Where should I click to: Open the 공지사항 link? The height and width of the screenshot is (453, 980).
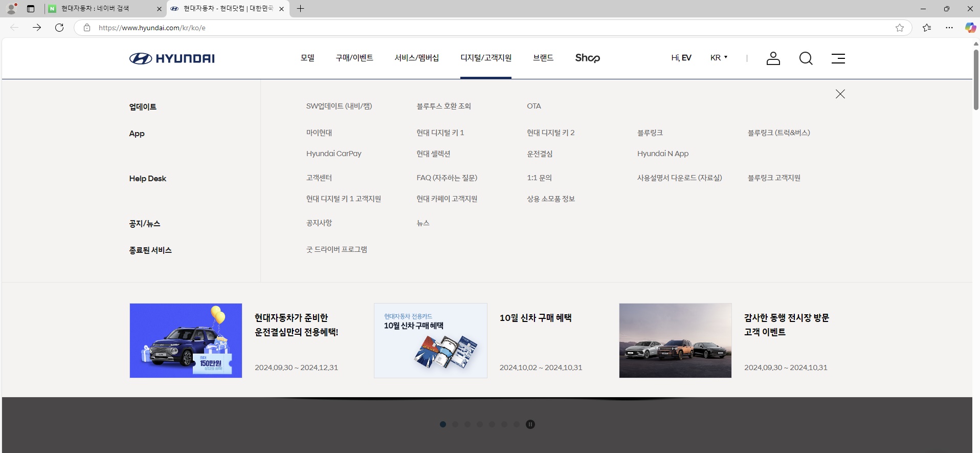click(x=319, y=223)
